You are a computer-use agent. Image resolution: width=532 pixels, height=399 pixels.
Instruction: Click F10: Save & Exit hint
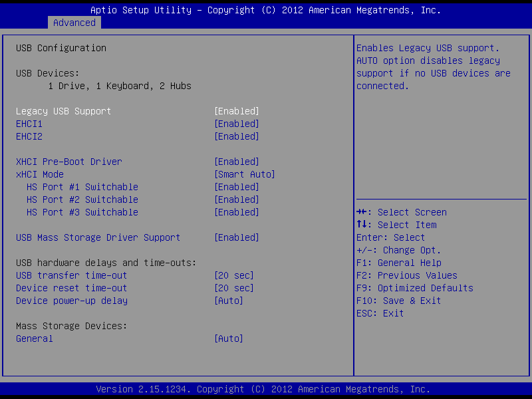tap(398, 301)
